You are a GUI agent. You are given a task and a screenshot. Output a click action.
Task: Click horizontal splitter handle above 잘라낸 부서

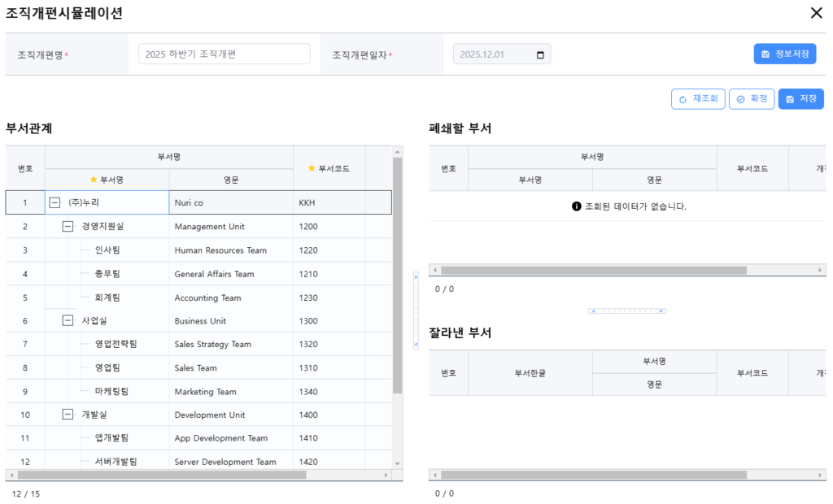627,311
